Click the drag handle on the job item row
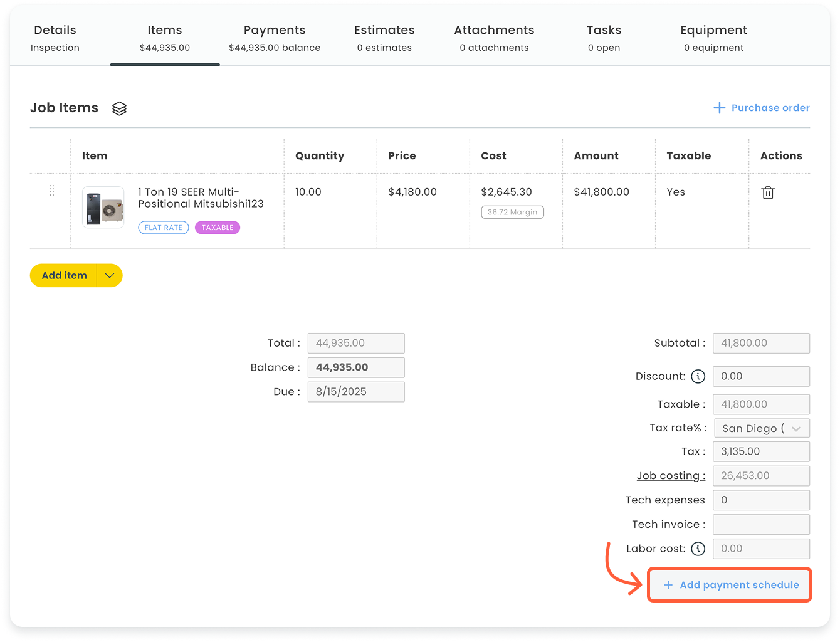The width and height of the screenshot is (840, 642). tap(52, 190)
